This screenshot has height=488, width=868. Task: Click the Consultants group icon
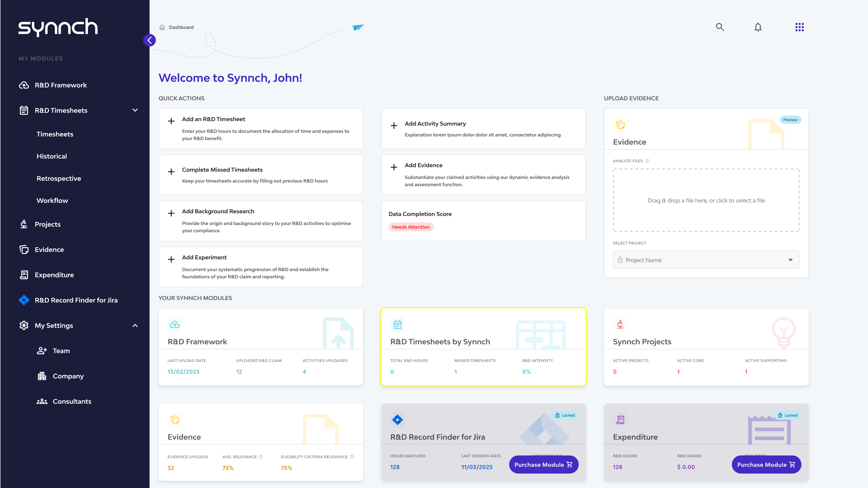click(x=42, y=401)
